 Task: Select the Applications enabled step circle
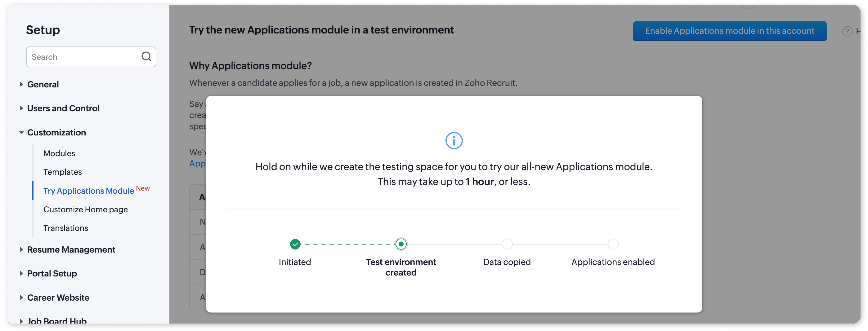click(x=613, y=244)
